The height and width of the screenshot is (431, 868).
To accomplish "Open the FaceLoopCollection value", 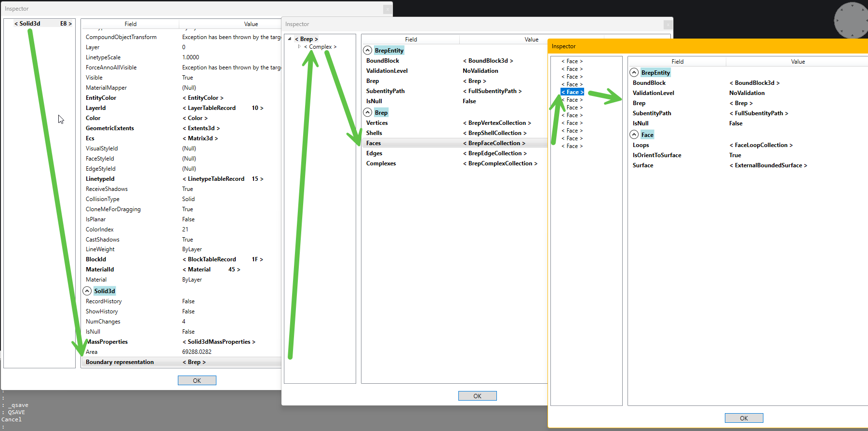I will tap(761, 145).
